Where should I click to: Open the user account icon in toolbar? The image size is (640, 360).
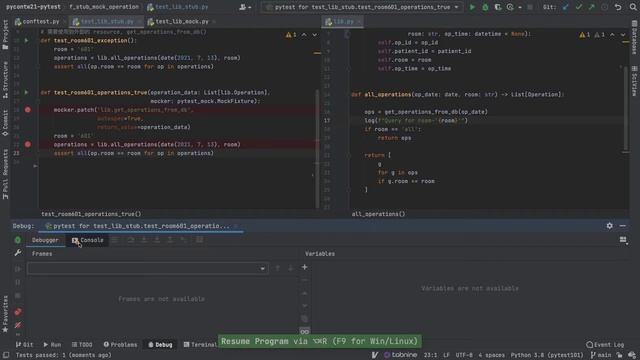click(x=245, y=7)
